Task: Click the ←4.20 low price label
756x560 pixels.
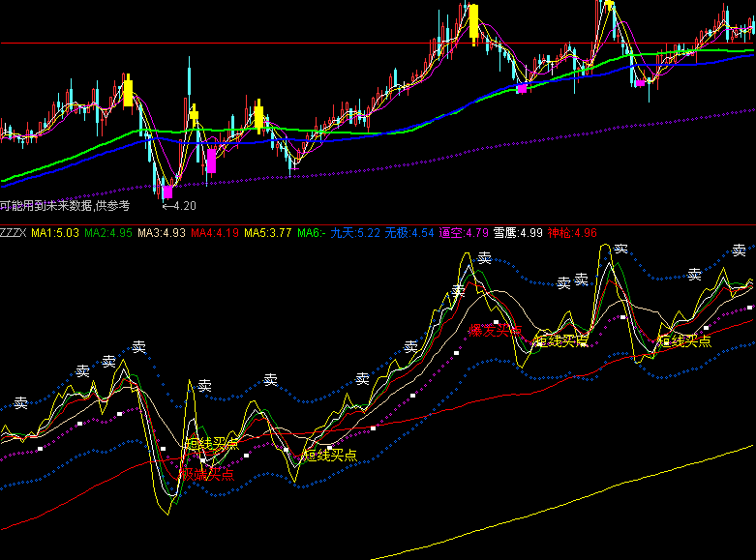Action: point(179,206)
